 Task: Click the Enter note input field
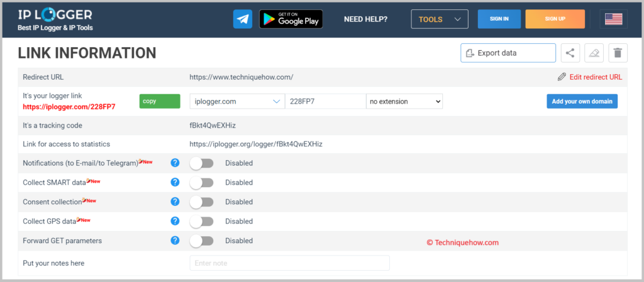tap(289, 263)
